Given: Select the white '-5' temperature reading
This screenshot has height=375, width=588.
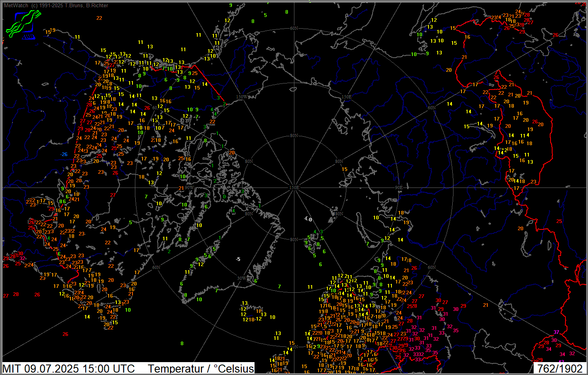Looking at the screenshot, I should click(x=238, y=259).
